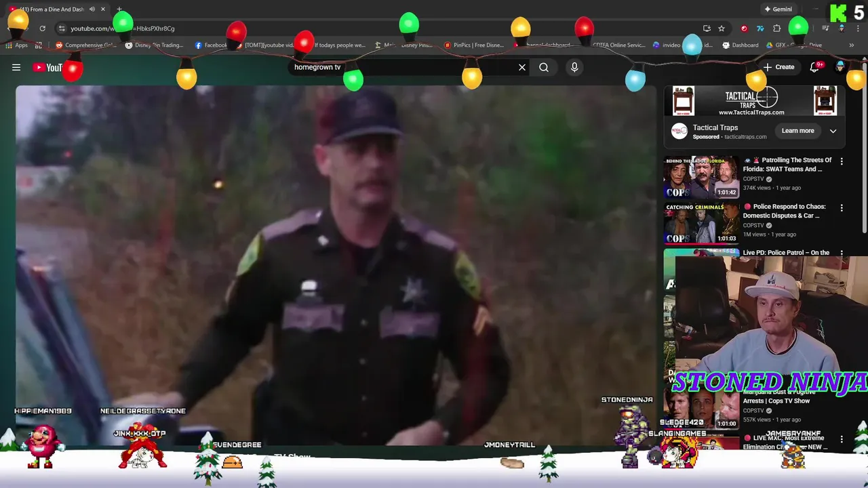
Task: Open the PinPics Free Disney bookmark
Action: [474, 45]
